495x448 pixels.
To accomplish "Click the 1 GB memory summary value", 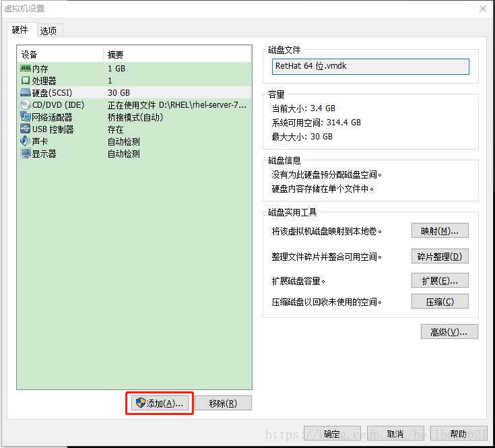I will click(x=117, y=69).
